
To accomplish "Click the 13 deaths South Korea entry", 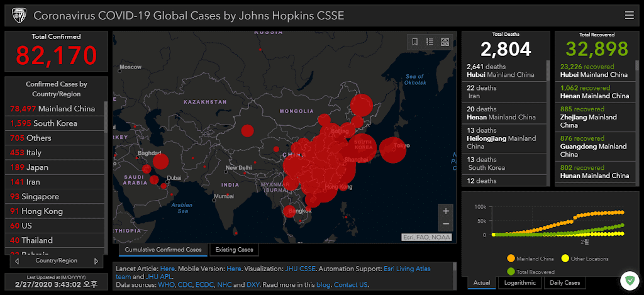I will (x=504, y=164).
